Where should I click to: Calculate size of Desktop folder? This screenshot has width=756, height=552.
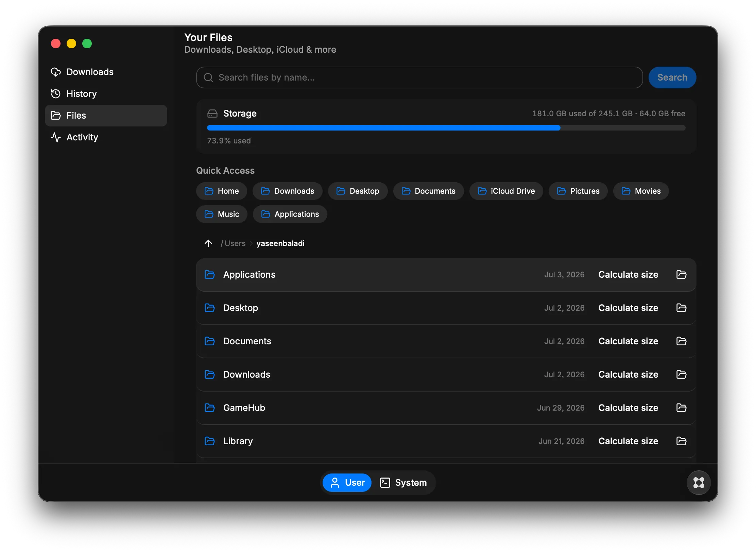click(628, 308)
